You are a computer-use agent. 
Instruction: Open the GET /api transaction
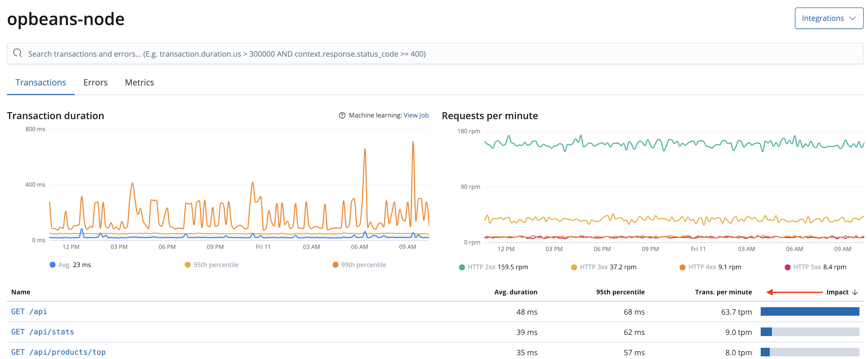pyautogui.click(x=29, y=311)
